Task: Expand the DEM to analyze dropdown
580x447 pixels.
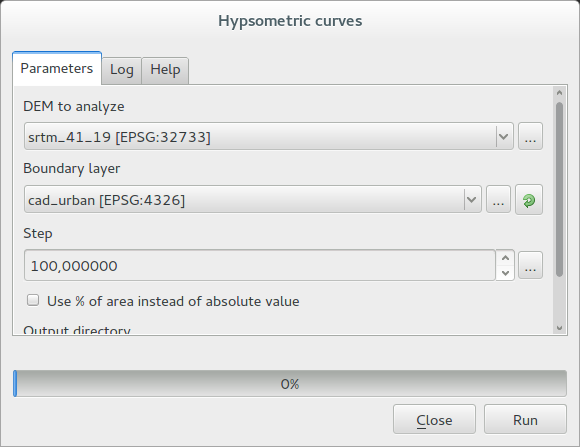Action: point(503,137)
